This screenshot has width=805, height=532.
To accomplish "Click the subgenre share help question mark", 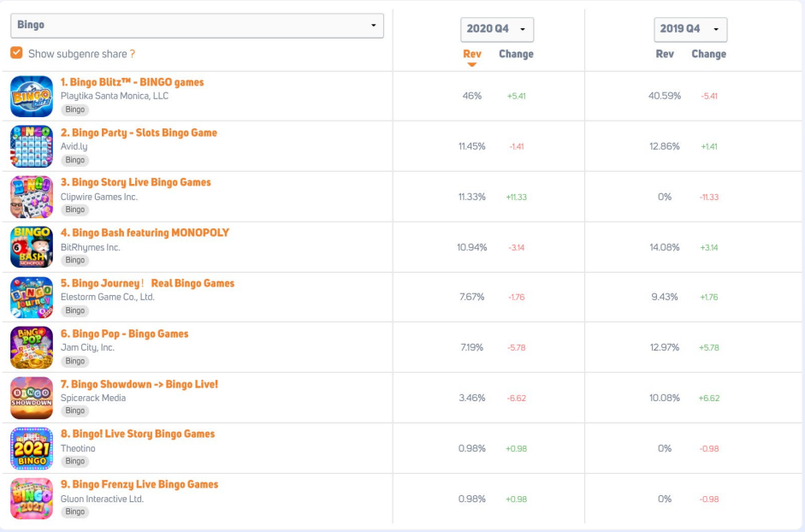I will 133,54.
